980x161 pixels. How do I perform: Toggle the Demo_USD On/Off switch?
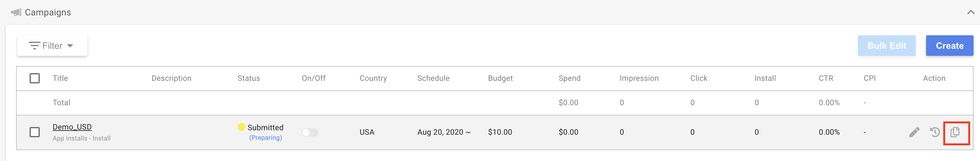point(310,132)
